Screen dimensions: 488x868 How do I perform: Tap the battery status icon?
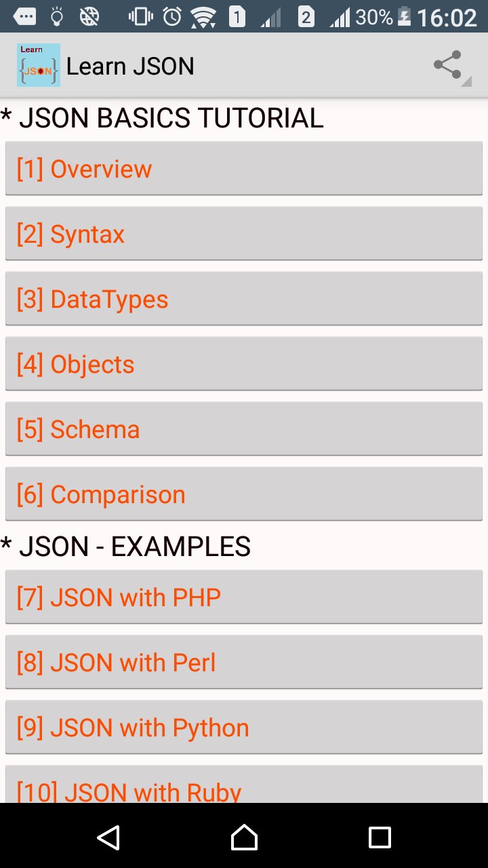404,16
